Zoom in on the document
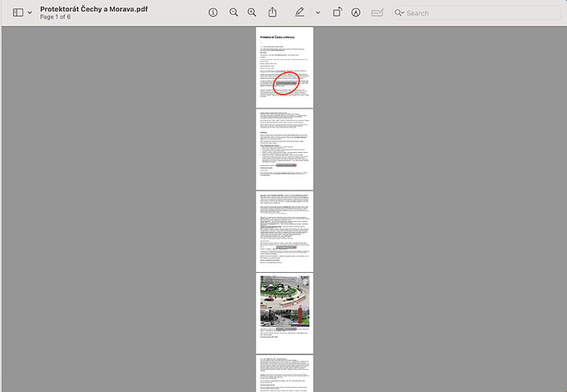 pos(251,13)
